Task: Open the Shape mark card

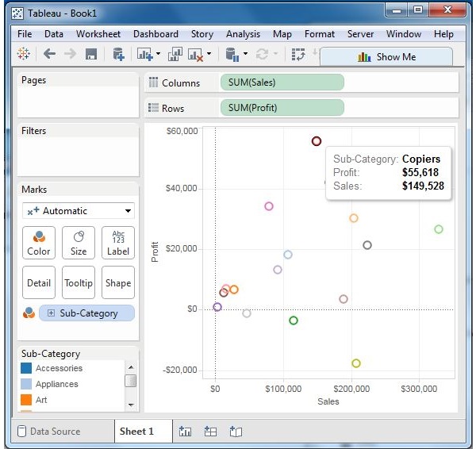Action: 118,282
